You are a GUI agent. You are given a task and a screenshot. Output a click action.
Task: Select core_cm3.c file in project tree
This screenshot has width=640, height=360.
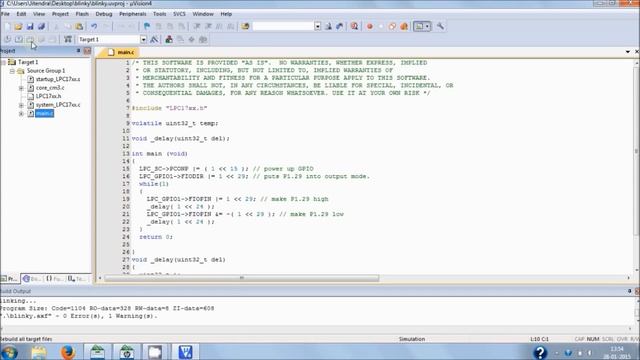(50, 88)
